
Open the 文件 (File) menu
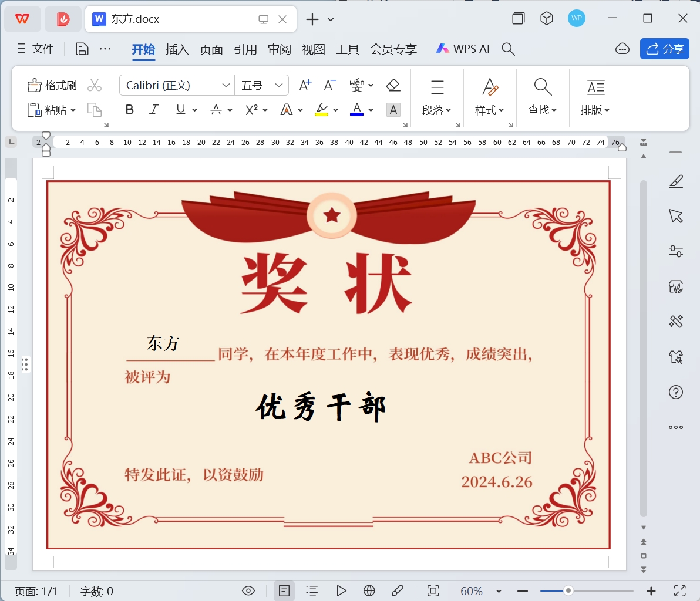coord(36,49)
